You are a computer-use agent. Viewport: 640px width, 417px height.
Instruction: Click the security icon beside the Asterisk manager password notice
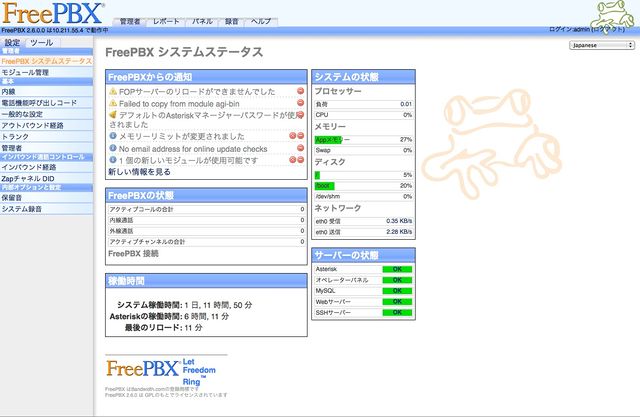point(113,115)
